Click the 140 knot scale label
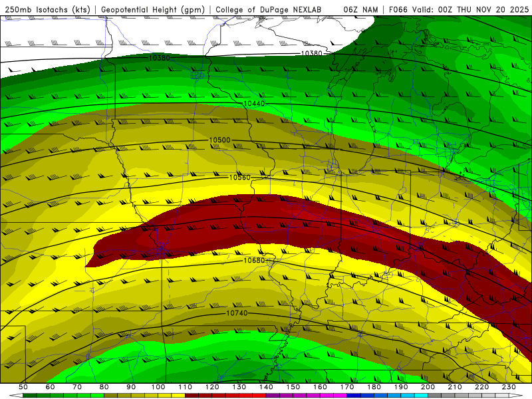Screen dimensions: 532x399 [266, 387]
